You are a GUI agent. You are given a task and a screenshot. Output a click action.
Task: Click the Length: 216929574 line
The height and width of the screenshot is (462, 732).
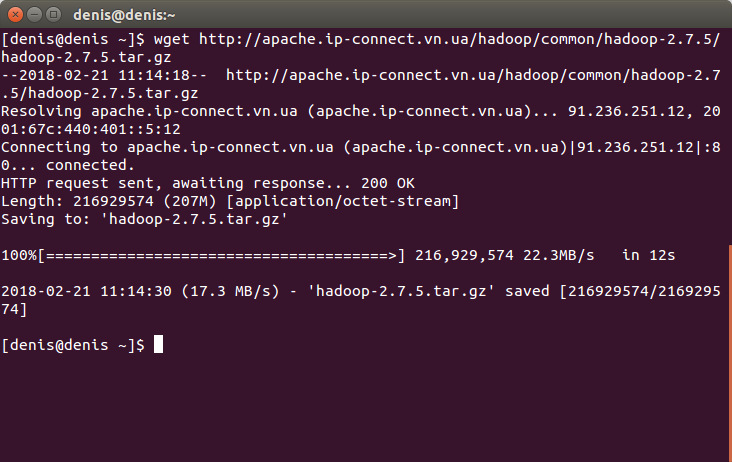coord(230,201)
